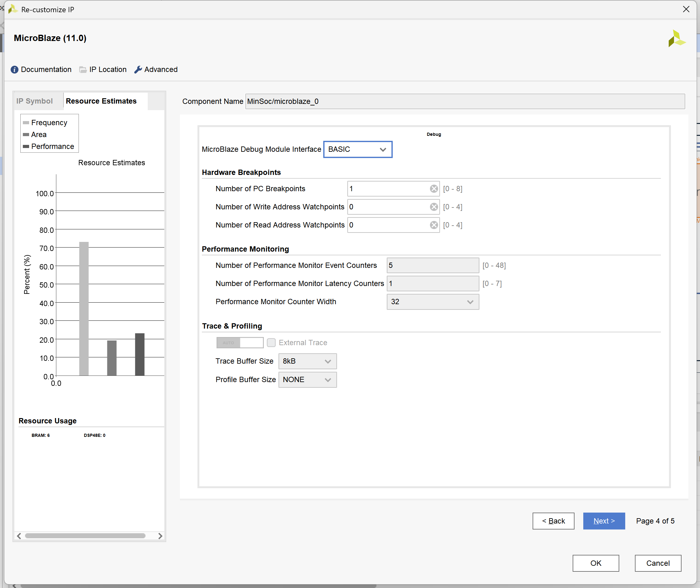700x588 pixels.
Task: Click the 'Debug' group title
Action: click(x=434, y=134)
